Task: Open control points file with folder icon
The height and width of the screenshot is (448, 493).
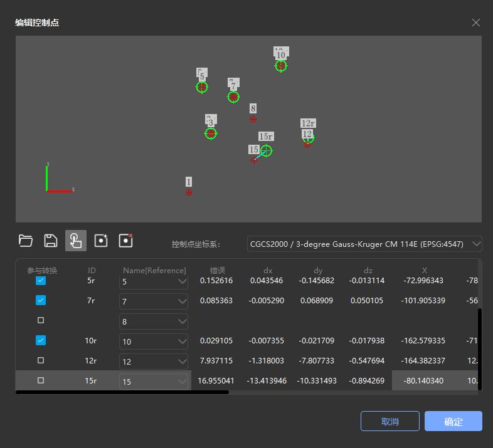Action: (x=26, y=241)
